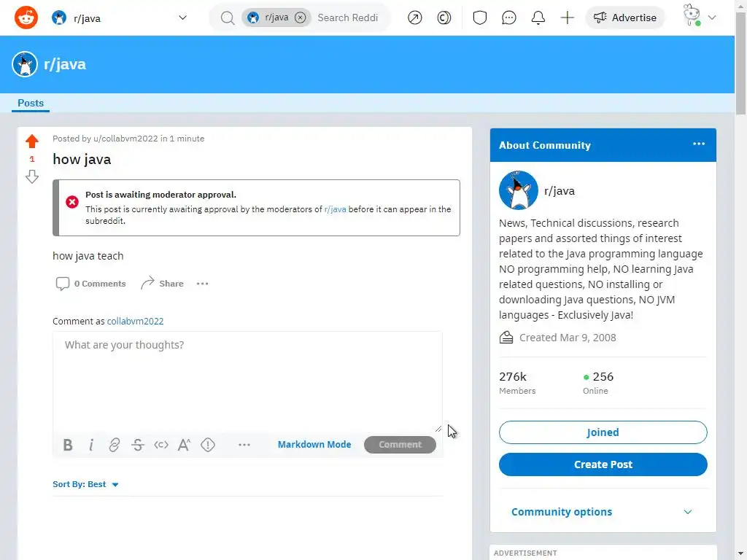Toggle Bold formatting in comment editor
The image size is (747, 560).
[68, 445]
